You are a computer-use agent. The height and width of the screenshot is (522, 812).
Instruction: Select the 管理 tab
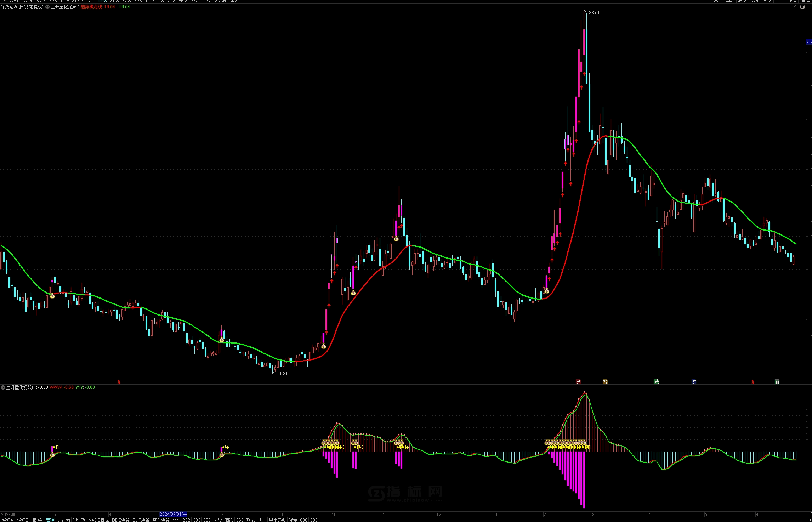click(50, 520)
